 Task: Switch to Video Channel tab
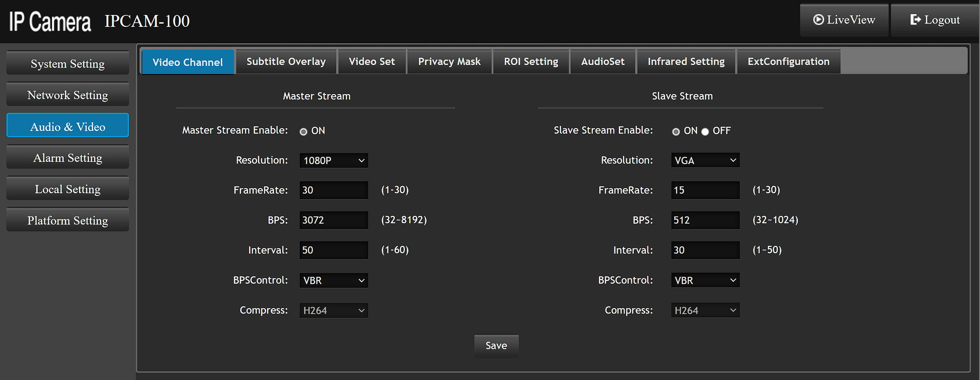point(188,62)
